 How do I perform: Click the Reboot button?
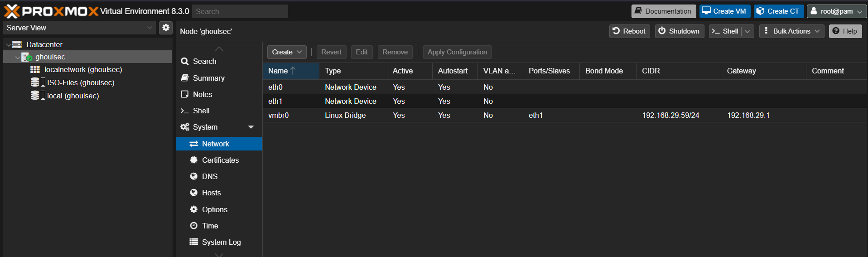[629, 31]
